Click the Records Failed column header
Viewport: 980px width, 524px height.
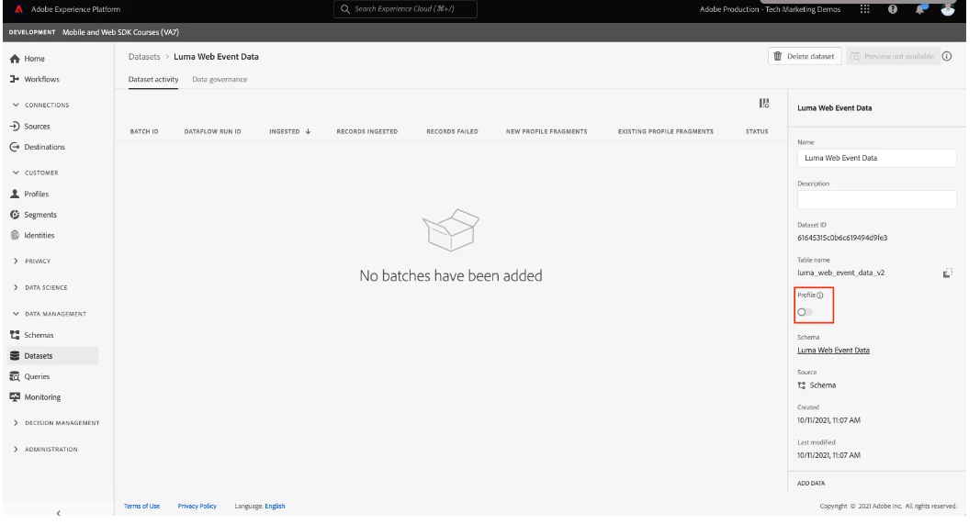pos(452,132)
